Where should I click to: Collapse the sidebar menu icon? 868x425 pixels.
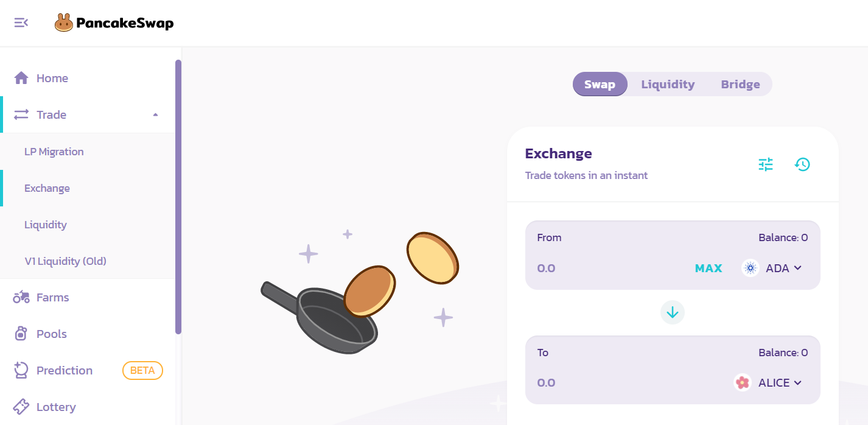tap(21, 23)
